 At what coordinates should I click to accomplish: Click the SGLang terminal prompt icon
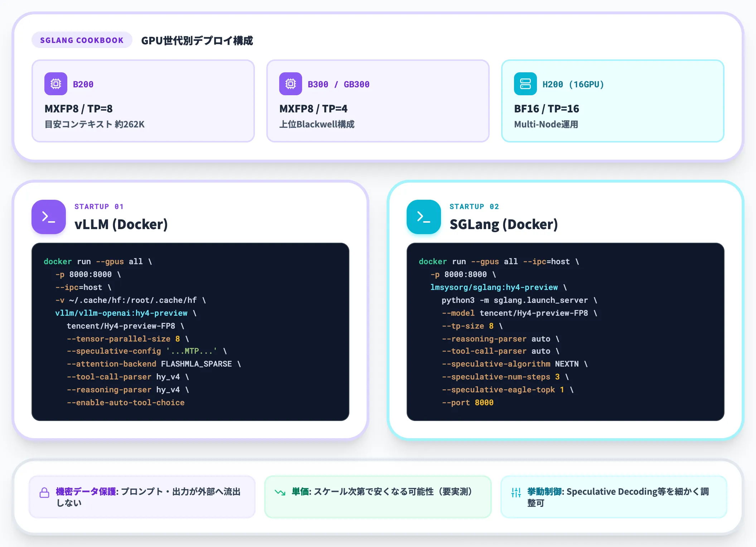[424, 217]
